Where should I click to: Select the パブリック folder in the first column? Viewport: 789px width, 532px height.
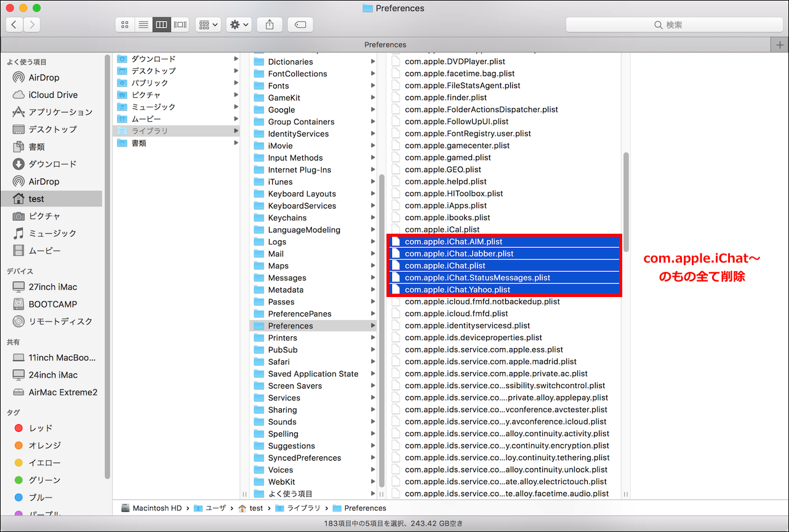(177, 83)
